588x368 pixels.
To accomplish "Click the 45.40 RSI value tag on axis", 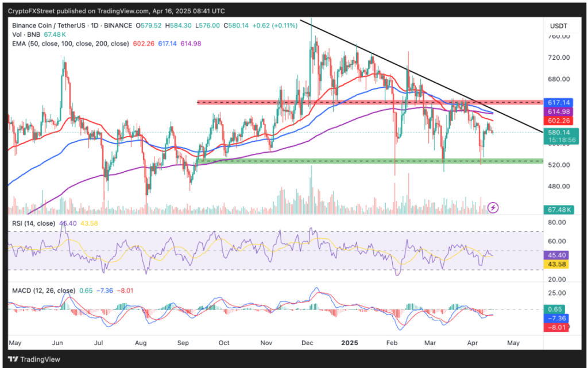I will coord(556,255).
